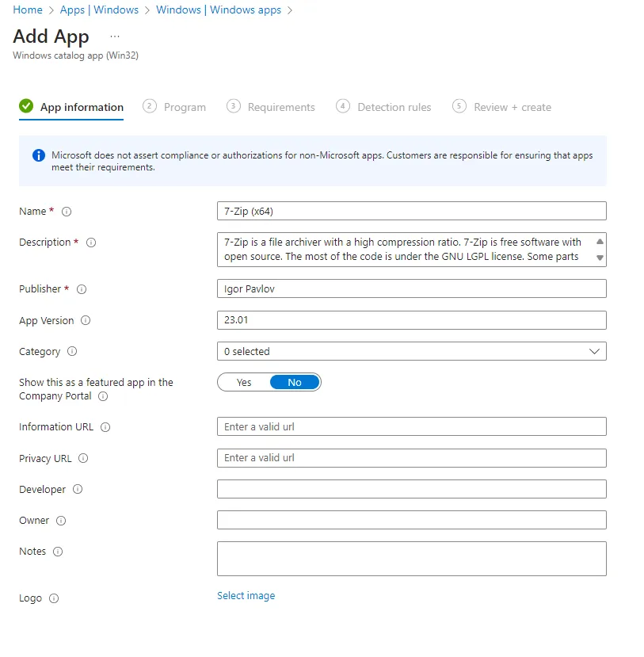The width and height of the screenshot is (644, 657).
Task: Expand the Category dropdown
Action: tap(411, 351)
